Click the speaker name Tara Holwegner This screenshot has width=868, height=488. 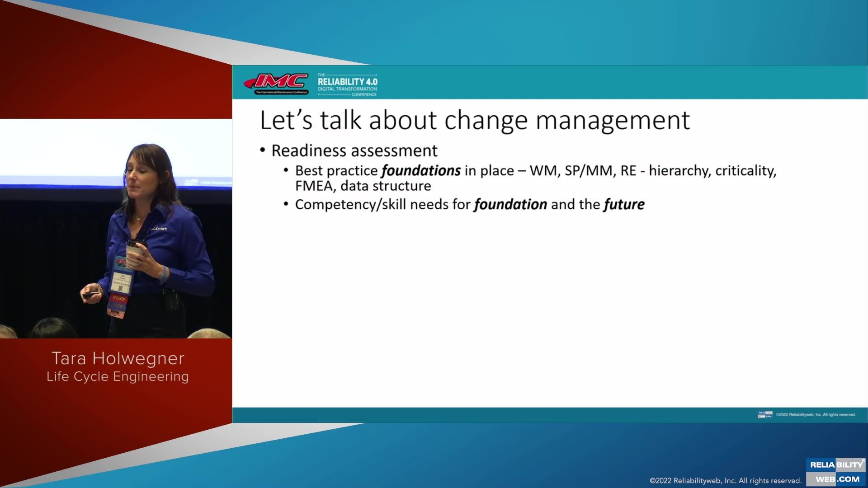(118, 358)
